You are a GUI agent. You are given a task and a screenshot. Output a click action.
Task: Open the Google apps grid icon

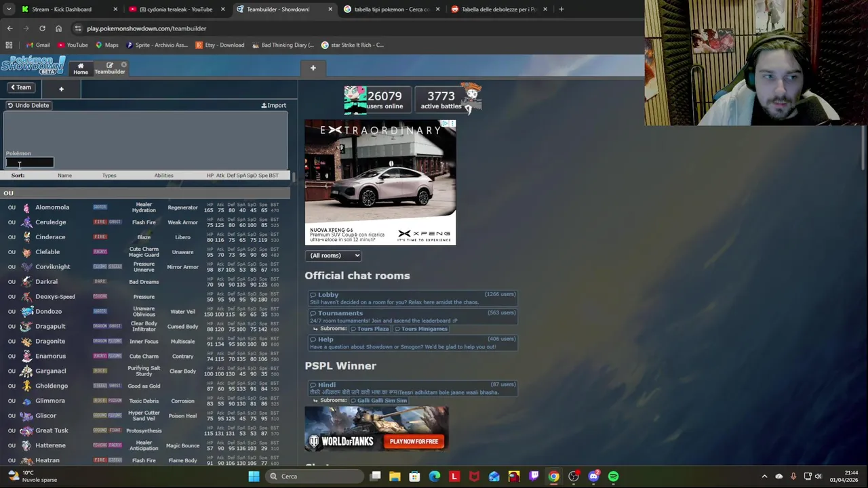click(x=9, y=45)
